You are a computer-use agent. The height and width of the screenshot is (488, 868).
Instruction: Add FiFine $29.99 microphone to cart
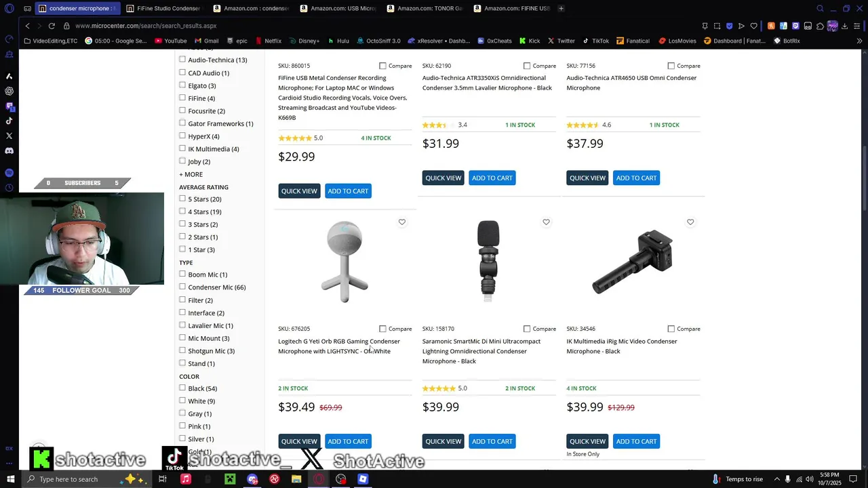coord(348,191)
